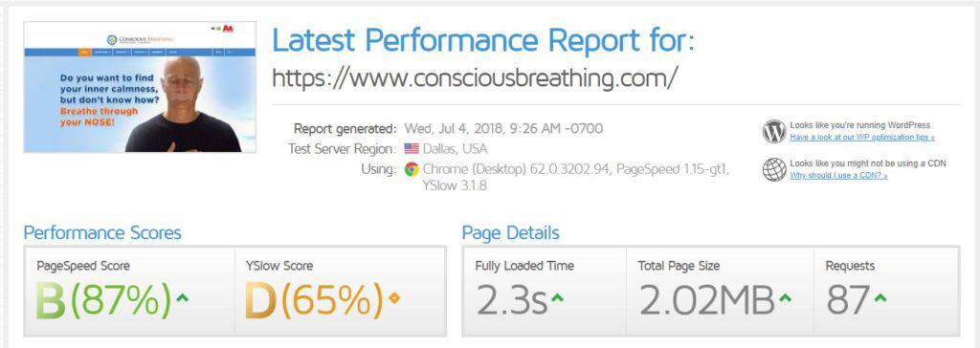Open the 'Why should I use a CDN?' link
This screenshot has width=980, height=348.
point(838,176)
